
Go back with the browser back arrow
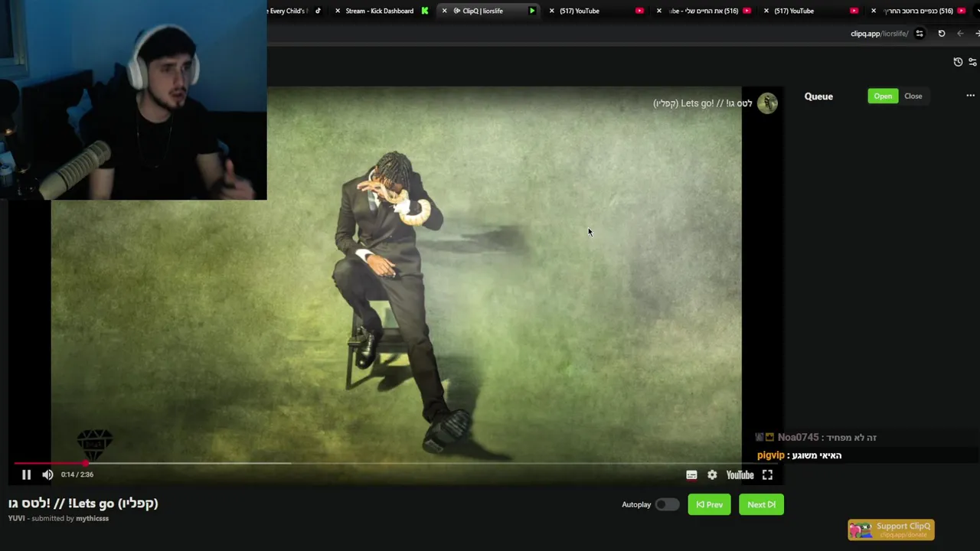960,34
